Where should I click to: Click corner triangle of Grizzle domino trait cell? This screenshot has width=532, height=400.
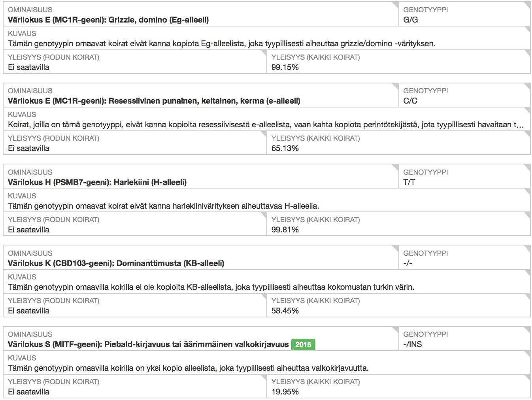point(396,5)
